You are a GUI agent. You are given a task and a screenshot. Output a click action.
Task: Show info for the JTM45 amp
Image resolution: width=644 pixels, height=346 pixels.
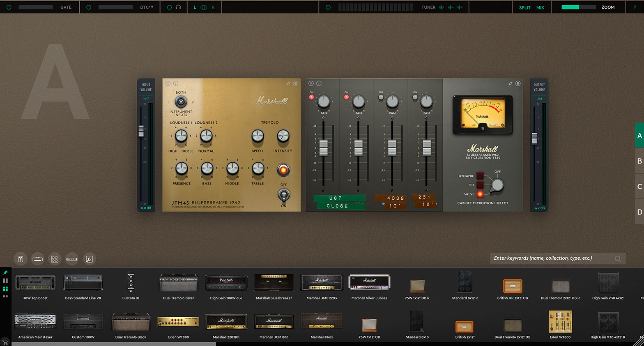[x=176, y=83]
